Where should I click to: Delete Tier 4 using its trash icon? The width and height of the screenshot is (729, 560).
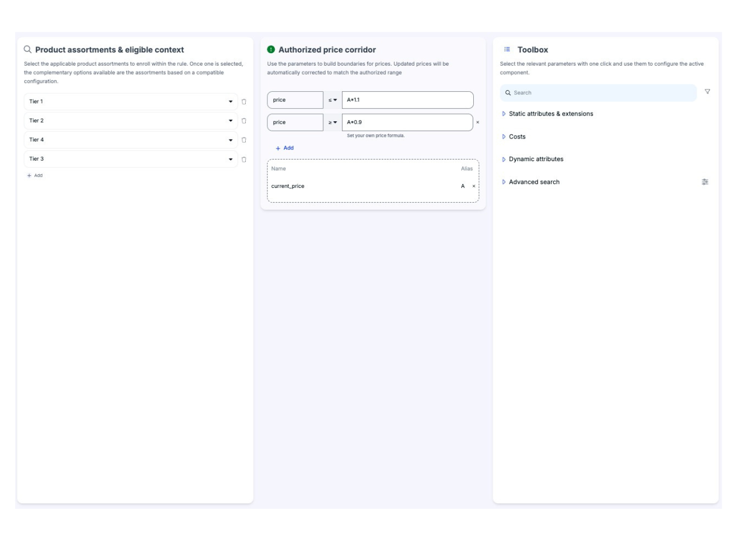click(243, 139)
